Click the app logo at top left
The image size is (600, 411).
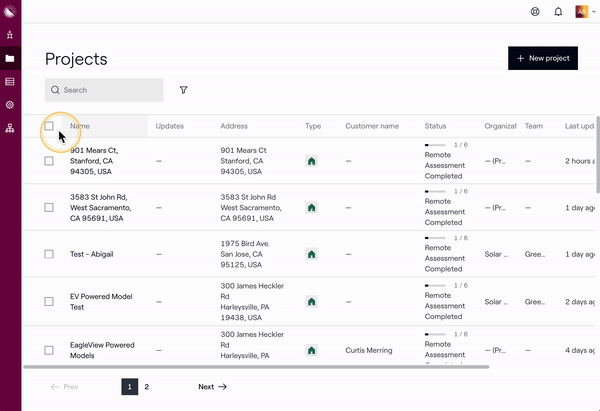pos(10,12)
